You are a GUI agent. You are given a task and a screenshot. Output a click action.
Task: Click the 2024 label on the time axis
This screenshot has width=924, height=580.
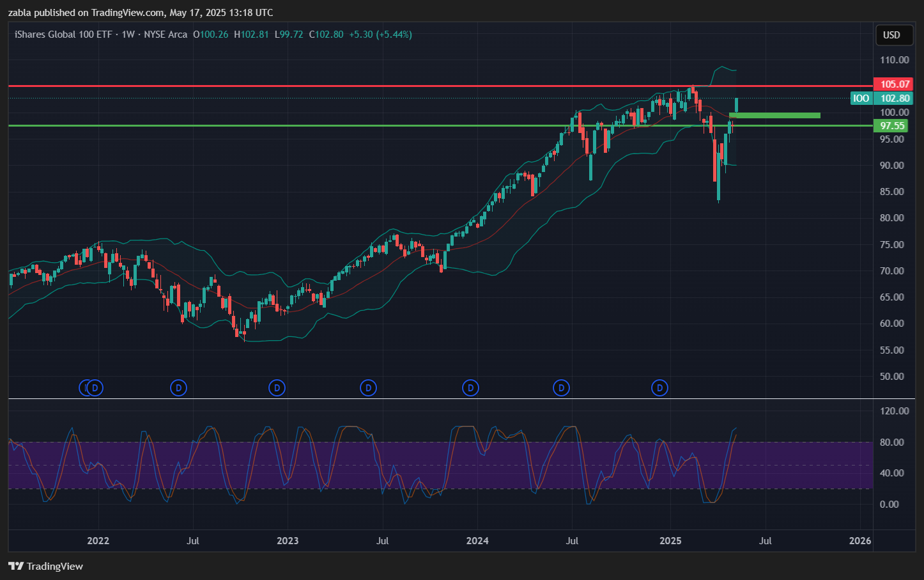(x=477, y=541)
